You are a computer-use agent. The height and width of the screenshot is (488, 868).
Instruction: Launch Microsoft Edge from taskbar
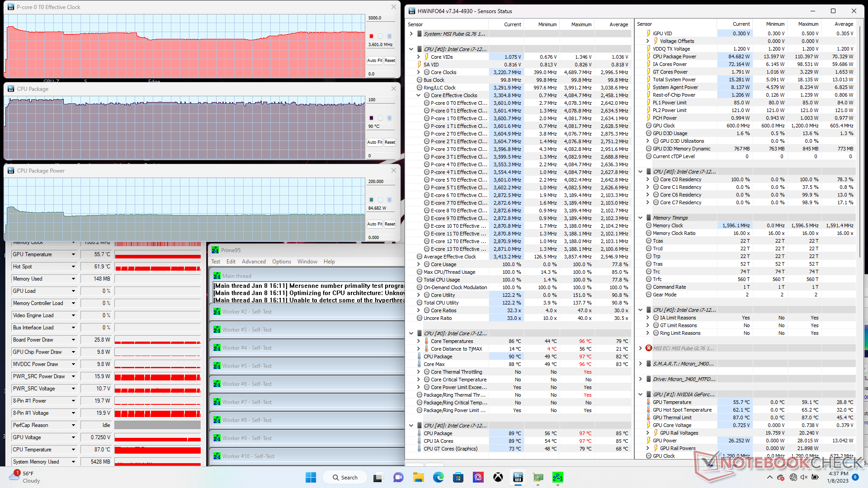[x=438, y=478]
